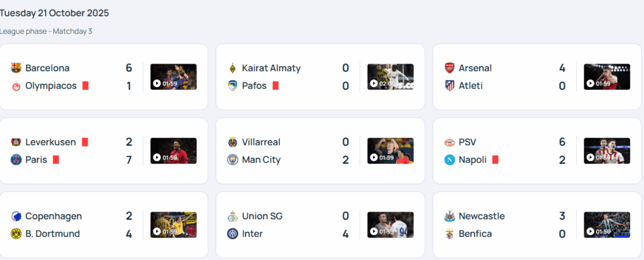The height and width of the screenshot is (260, 644).
Task: Open Newcastle vs Benfica highlights thumbnail
Action: point(607,225)
